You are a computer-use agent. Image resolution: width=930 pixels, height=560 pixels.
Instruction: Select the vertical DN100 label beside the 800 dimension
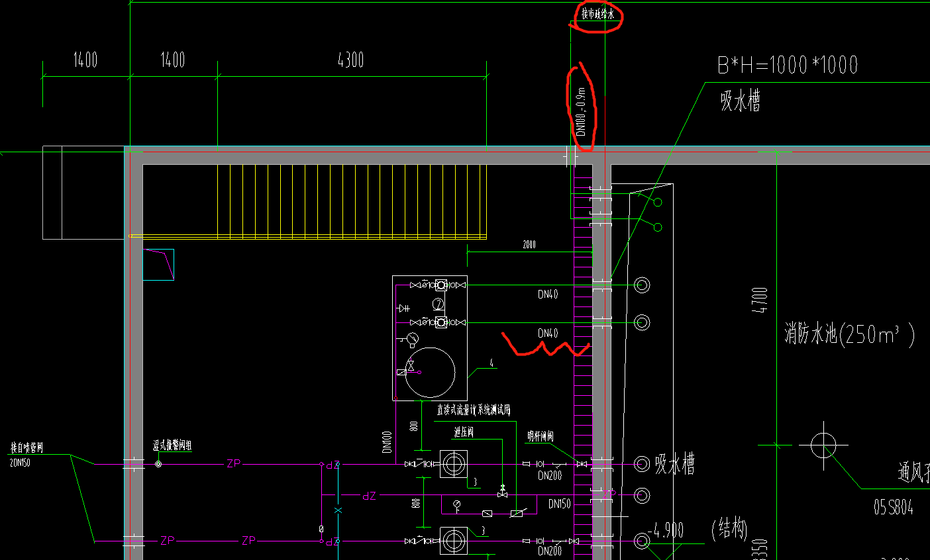pos(387,442)
